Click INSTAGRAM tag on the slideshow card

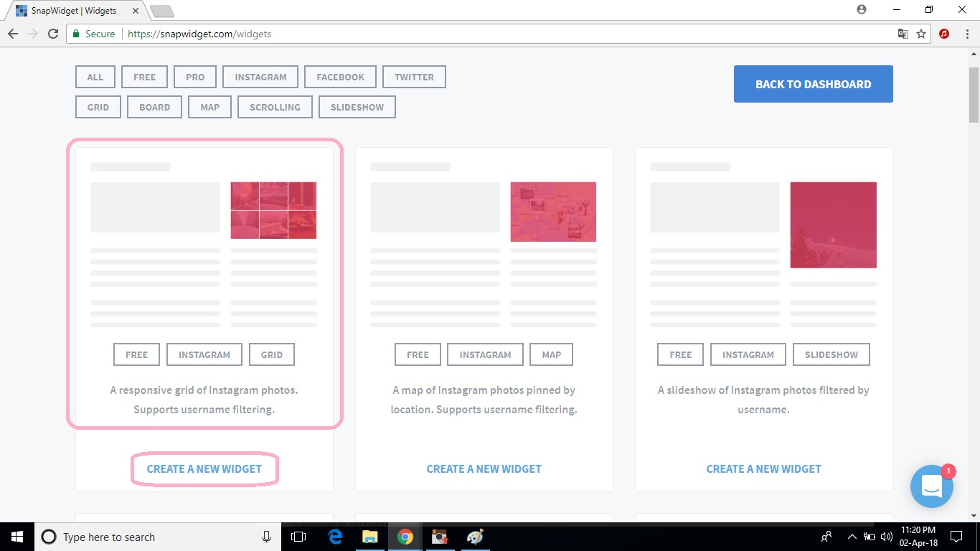(748, 354)
